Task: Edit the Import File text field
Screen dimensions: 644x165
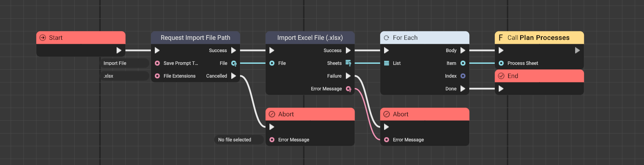Action: (x=124, y=63)
